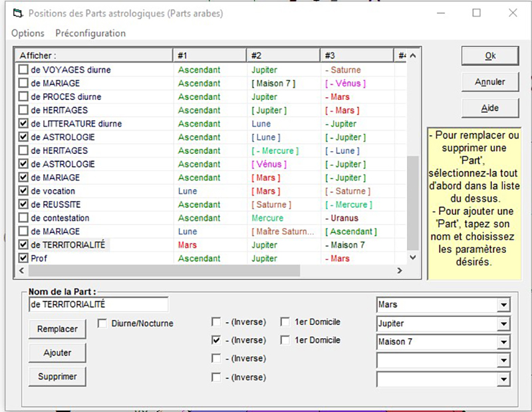This screenshot has height=412, width=532.
Task: Click the list's vertical scrollbar thumb
Action: 412,203
